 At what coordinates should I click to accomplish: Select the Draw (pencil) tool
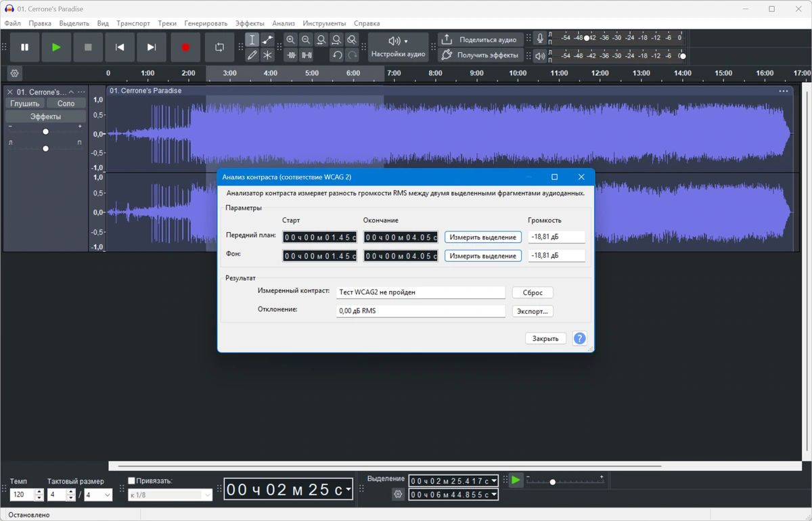252,55
